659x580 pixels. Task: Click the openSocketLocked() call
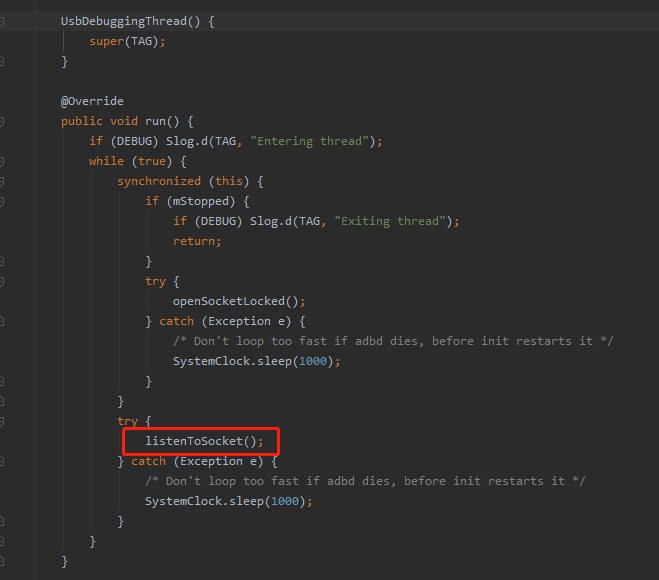tap(235, 301)
